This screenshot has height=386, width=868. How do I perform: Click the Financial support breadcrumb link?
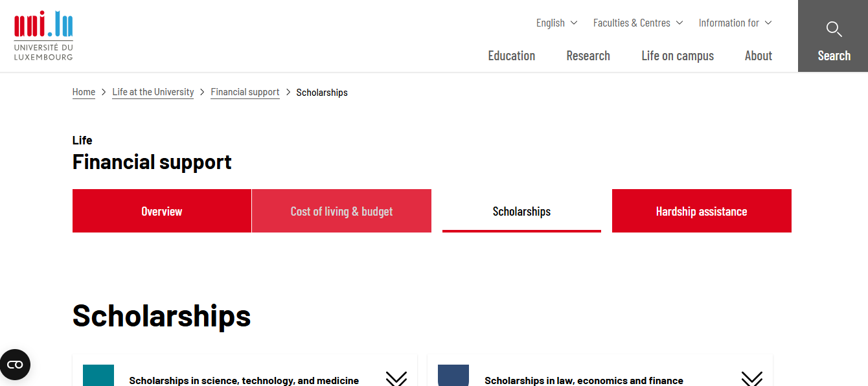click(245, 92)
